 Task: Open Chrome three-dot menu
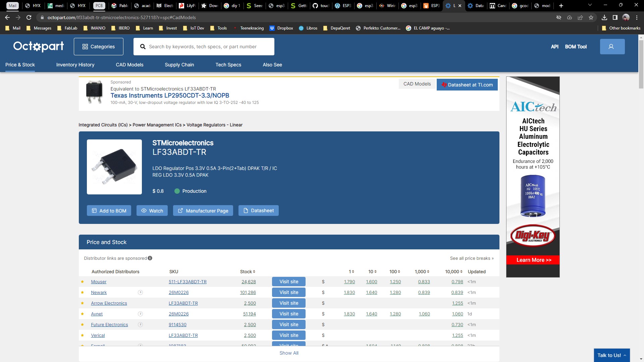(x=637, y=17)
